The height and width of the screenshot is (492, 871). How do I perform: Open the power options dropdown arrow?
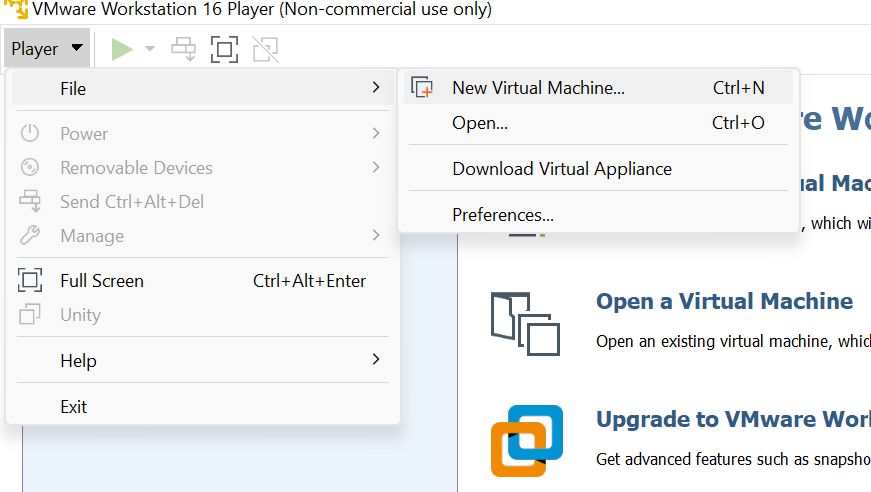point(149,49)
